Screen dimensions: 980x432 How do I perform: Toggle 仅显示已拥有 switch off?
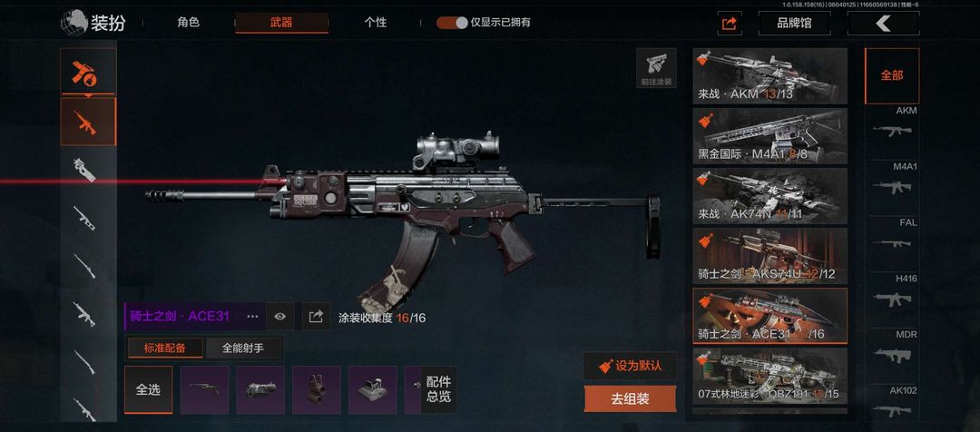point(452,23)
